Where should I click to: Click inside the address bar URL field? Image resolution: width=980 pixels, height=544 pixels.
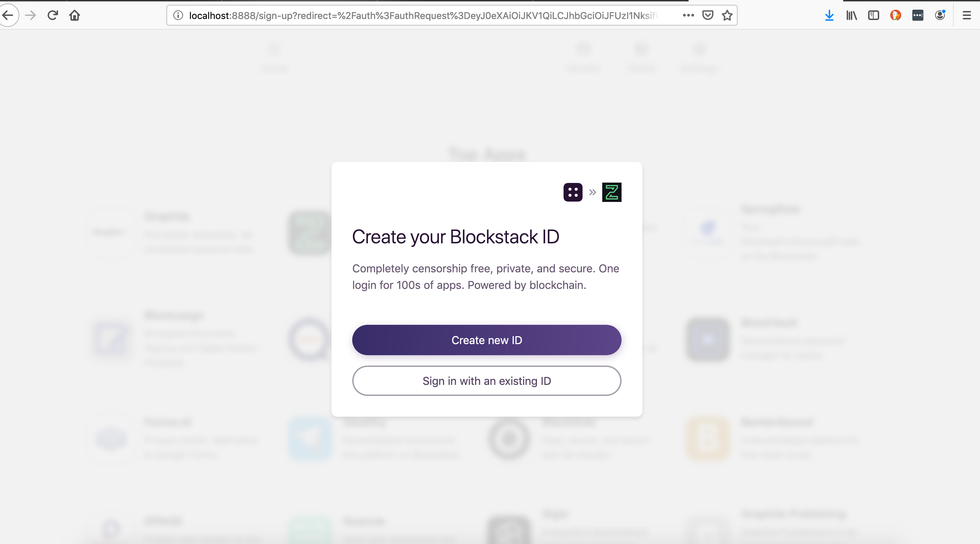419,15
